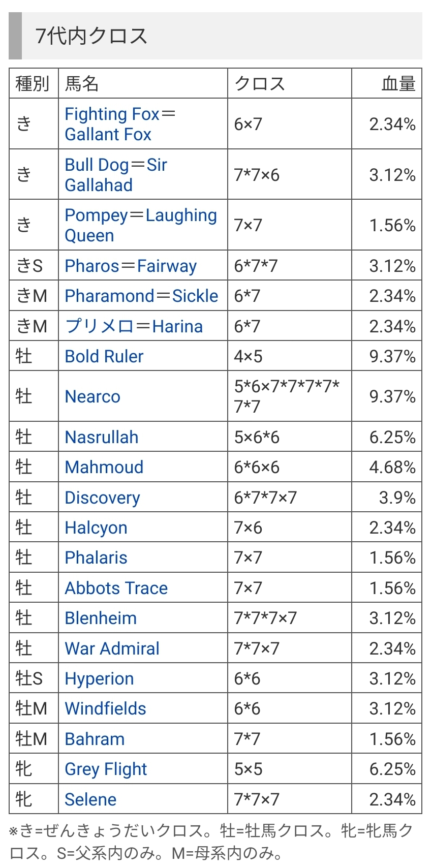
Task: Open the Phalaris horse page
Action: click(x=96, y=557)
